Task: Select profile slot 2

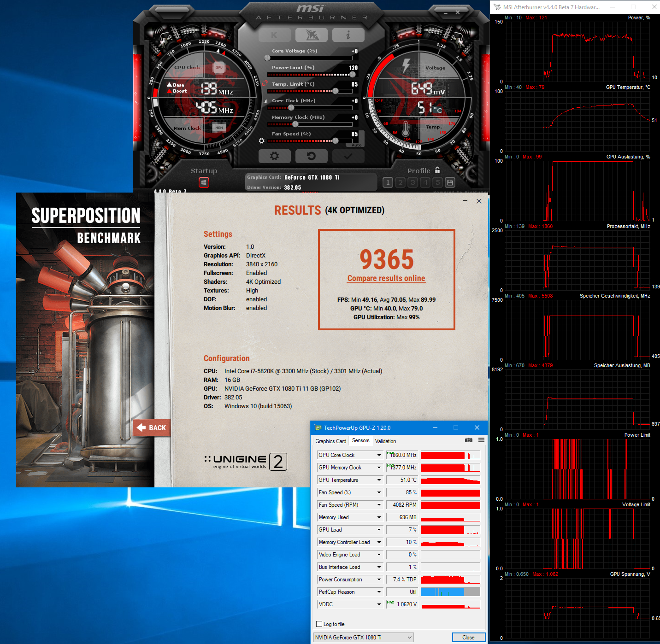Action: click(401, 183)
